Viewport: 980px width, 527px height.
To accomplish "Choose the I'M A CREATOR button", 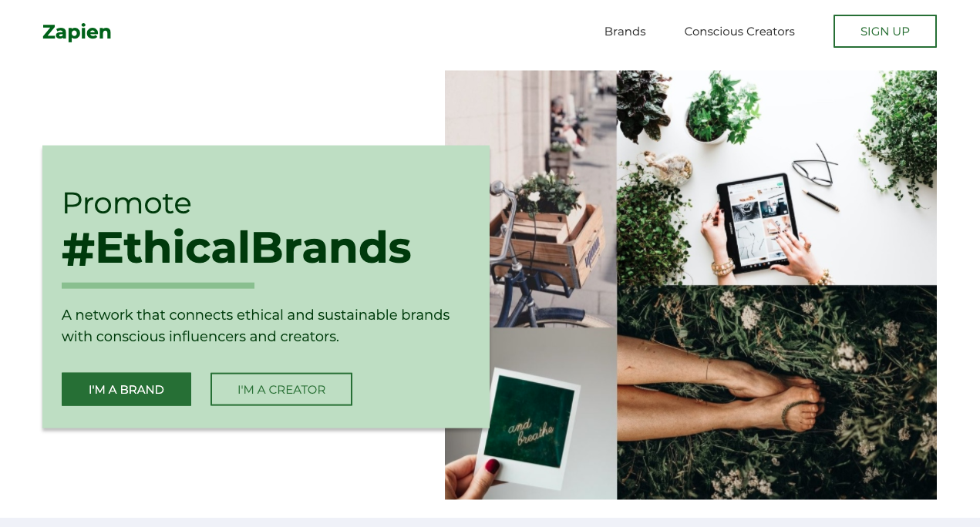I will click(281, 389).
